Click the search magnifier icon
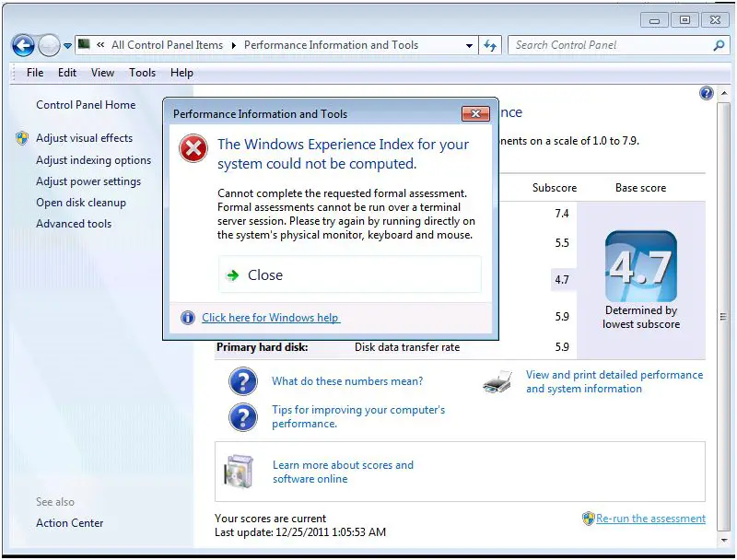The height and width of the screenshot is (560, 737). 719,45
